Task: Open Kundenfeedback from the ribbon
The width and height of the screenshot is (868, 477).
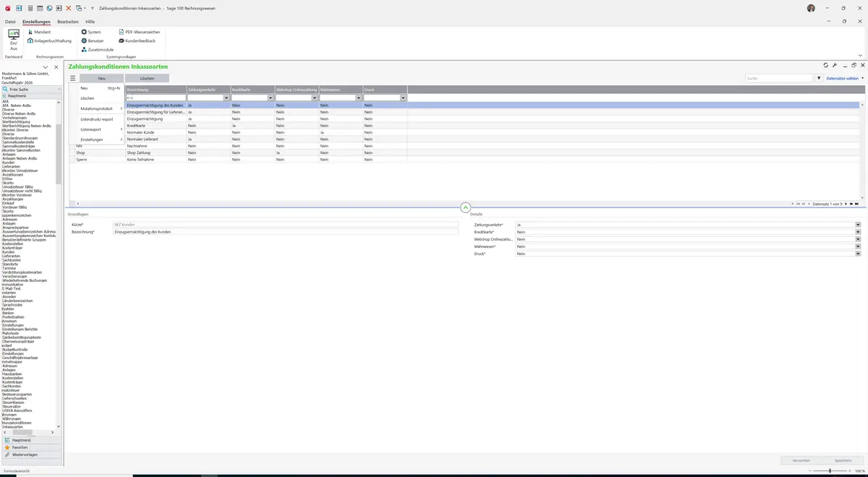Action: (137, 40)
